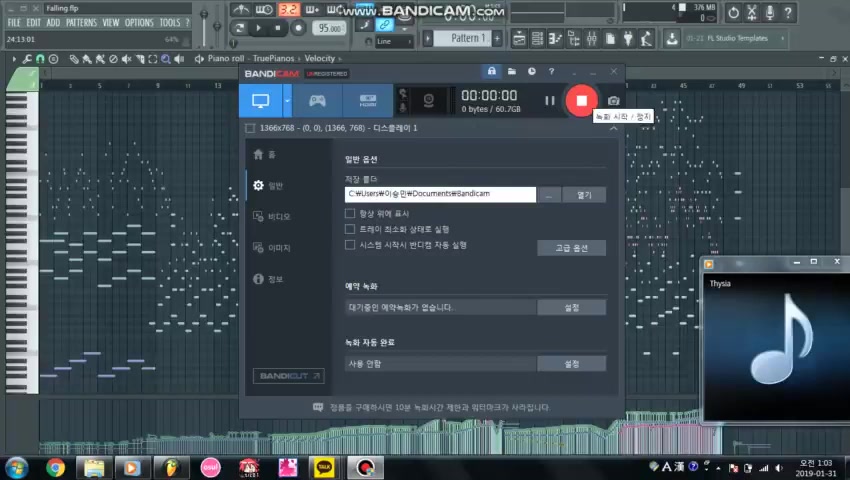The image size is (850, 480).
Task: Click 설정 button for auto complete recording
Action: click(571, 363)
